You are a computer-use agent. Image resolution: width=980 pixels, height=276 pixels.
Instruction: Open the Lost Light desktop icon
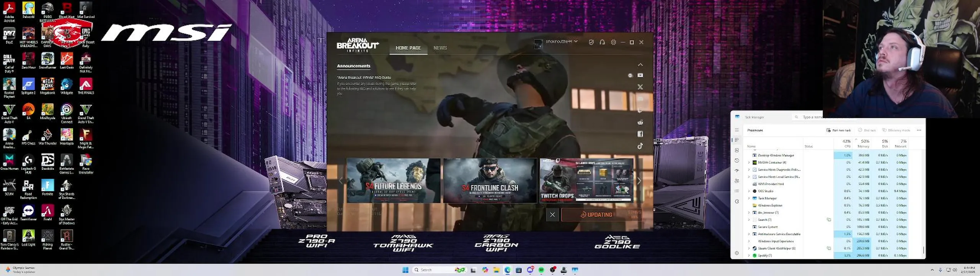point(28,238)
